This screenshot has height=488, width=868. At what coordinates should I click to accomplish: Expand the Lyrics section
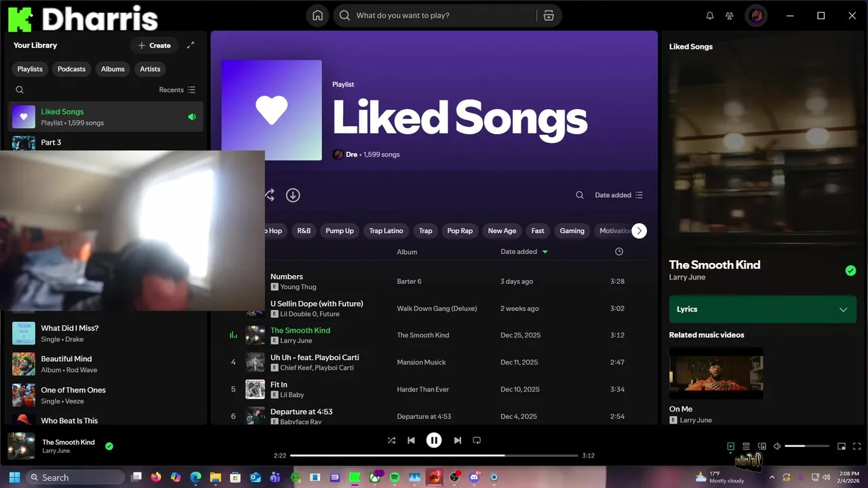(762, 309)
